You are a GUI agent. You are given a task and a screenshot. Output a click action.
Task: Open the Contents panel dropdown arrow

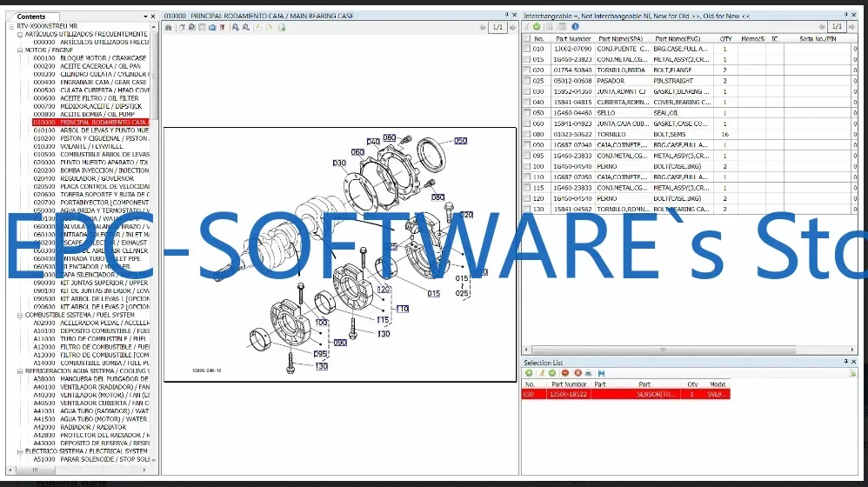[145, 17]
